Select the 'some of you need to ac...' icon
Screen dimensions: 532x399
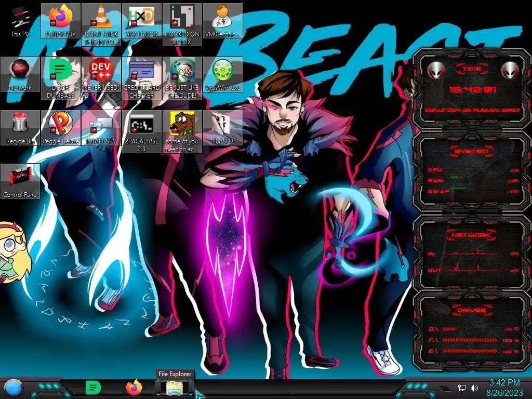pyautogui.click(x=182, y=131)
